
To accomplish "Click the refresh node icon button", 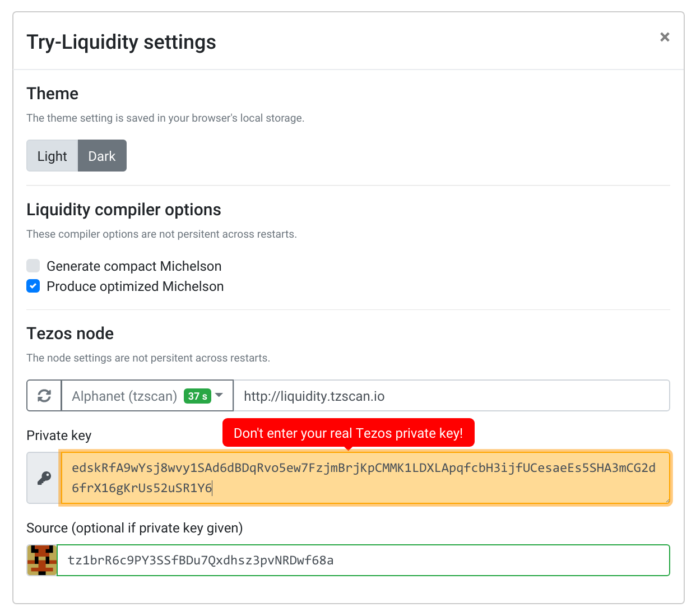I will (44, 396).
